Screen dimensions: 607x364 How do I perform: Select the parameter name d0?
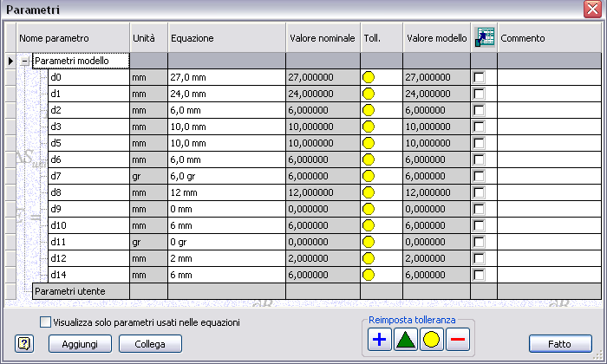point(88,77)
